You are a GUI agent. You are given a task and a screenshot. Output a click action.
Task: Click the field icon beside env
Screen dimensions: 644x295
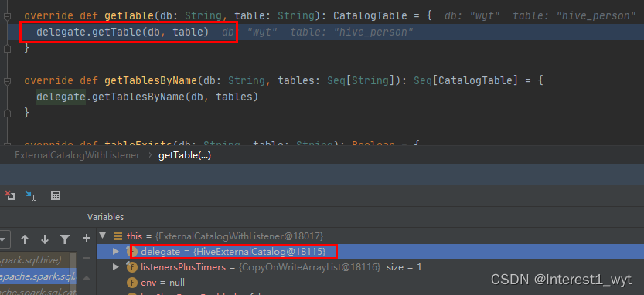(x=131, y=283)
